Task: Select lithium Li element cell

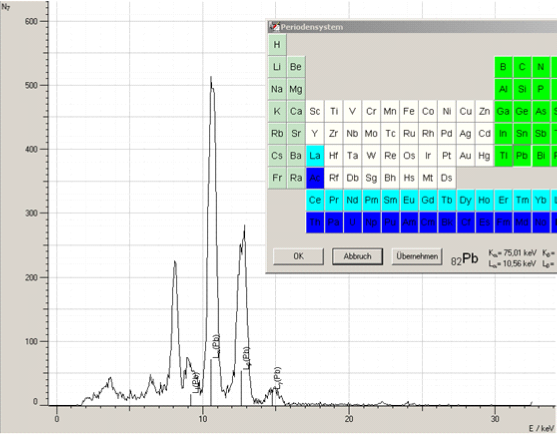Action: (277, 67)
